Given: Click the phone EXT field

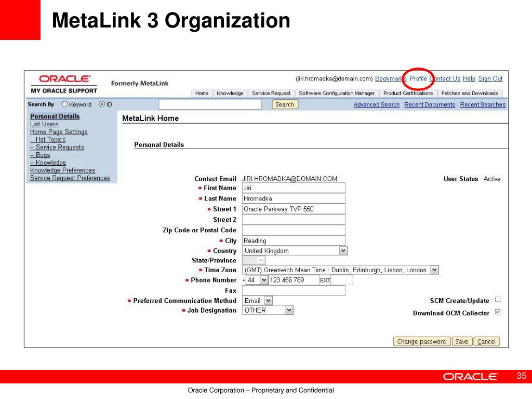Looking at the screenshot, I should click(x=342, y=280).
